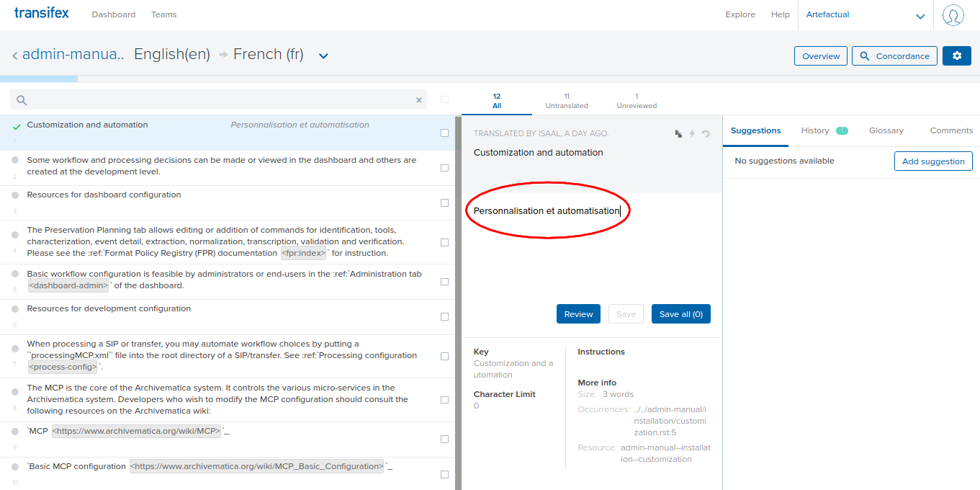Switch to the History tab

[x=815, y=130]
